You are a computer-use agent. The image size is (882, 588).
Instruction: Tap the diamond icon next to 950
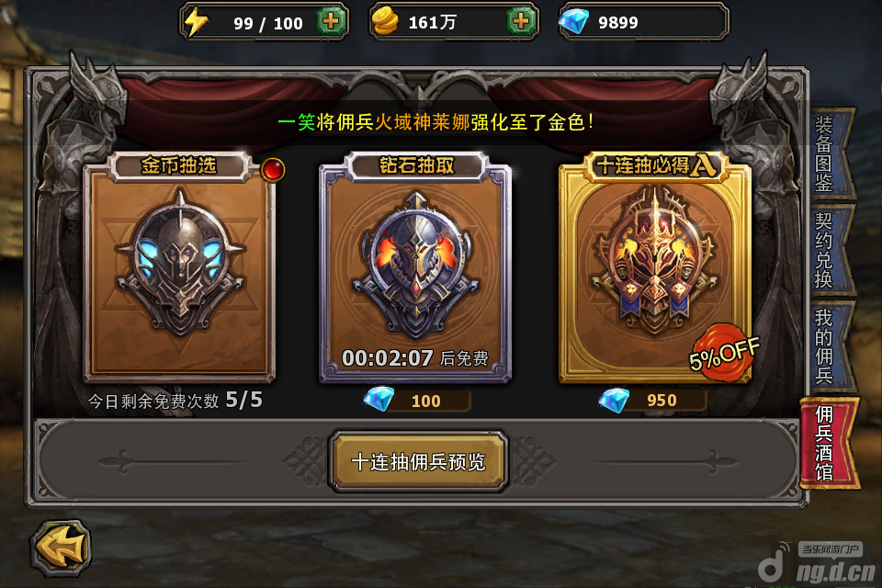click(x=614, y=400)
